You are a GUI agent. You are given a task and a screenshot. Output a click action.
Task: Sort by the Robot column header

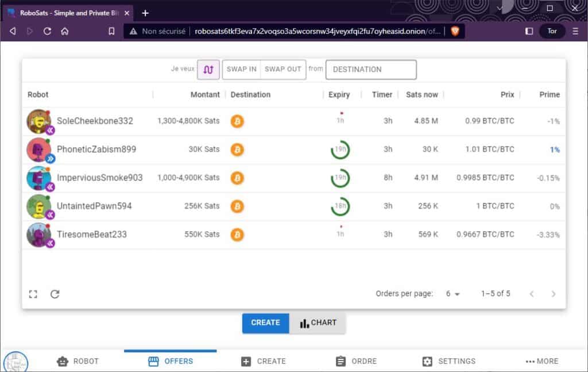click(x=38, y=95)
